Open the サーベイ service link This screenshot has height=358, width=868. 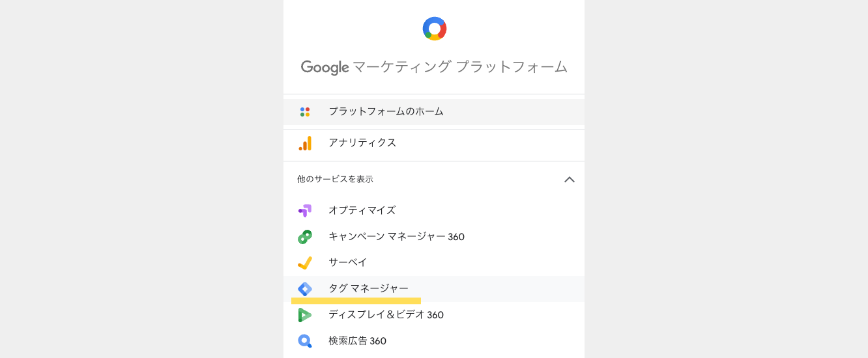coord(434,263)
